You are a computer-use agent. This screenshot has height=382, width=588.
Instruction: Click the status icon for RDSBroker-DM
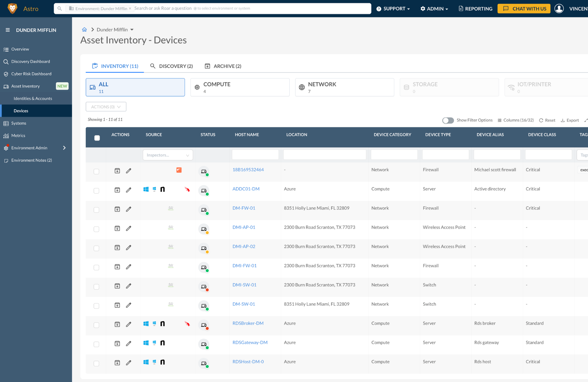(204, 325)
